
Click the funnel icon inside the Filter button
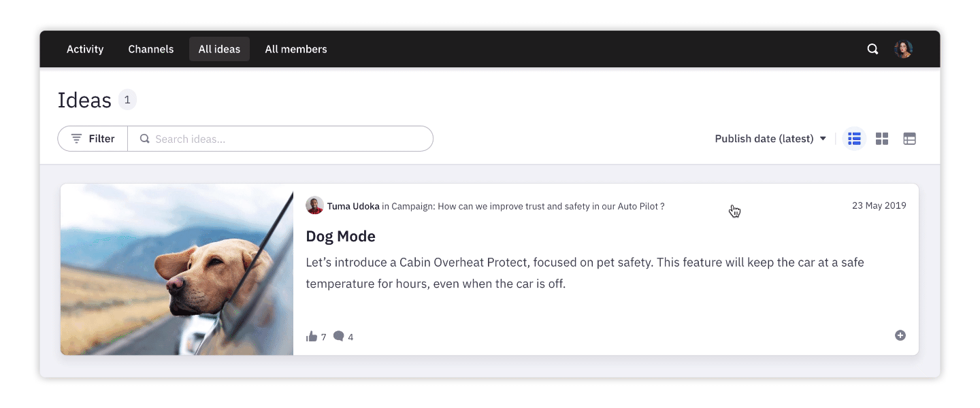(77, 138)
